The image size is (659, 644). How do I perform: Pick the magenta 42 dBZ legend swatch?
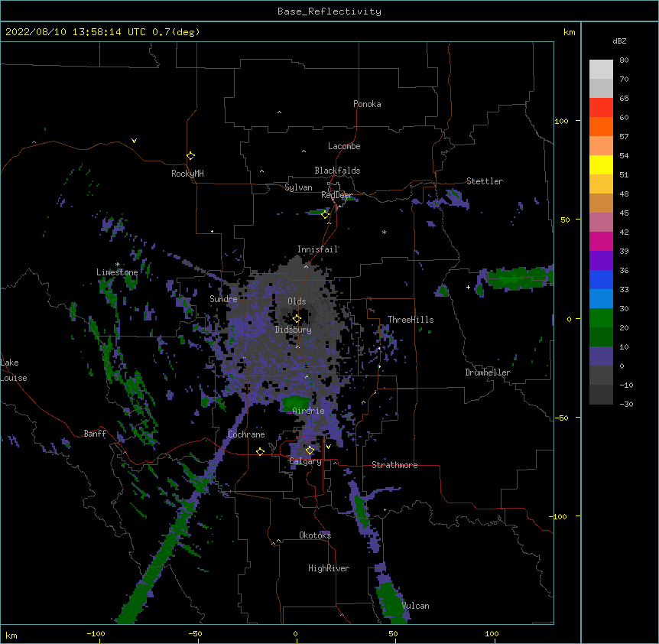coord(601,241)
